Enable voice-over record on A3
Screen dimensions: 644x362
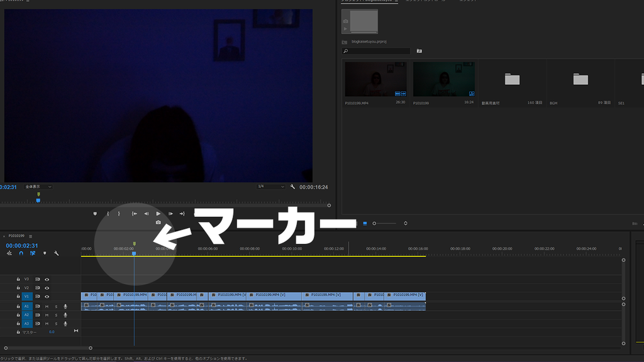65,324
